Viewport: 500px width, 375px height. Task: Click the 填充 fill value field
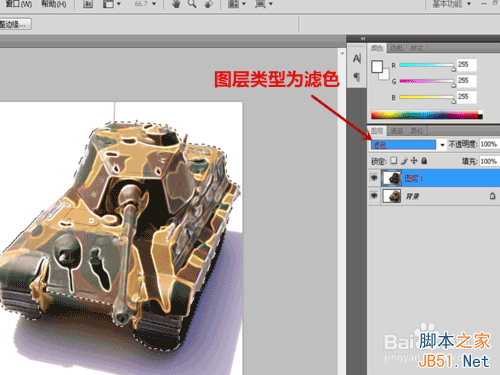[x=489, y=161]
